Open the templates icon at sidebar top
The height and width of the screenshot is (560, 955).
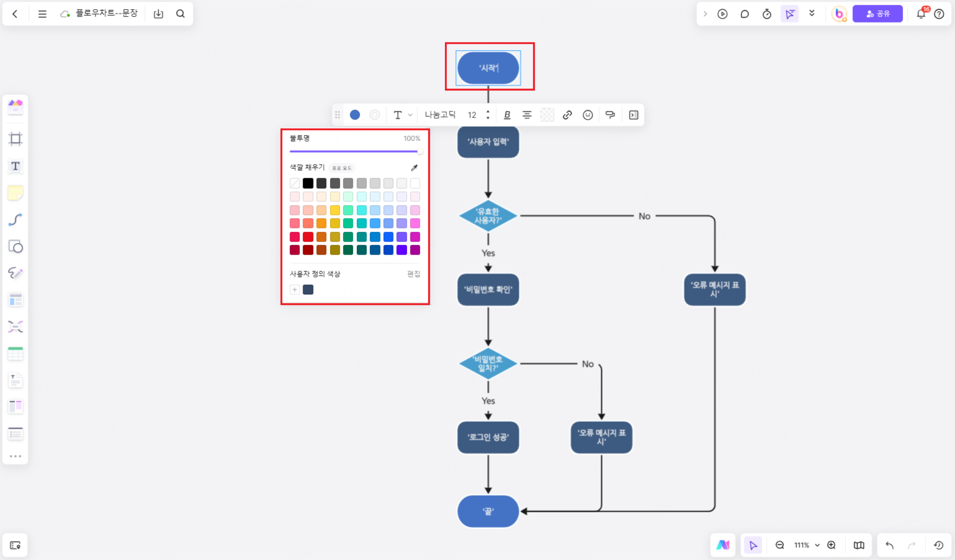point(16,106)
